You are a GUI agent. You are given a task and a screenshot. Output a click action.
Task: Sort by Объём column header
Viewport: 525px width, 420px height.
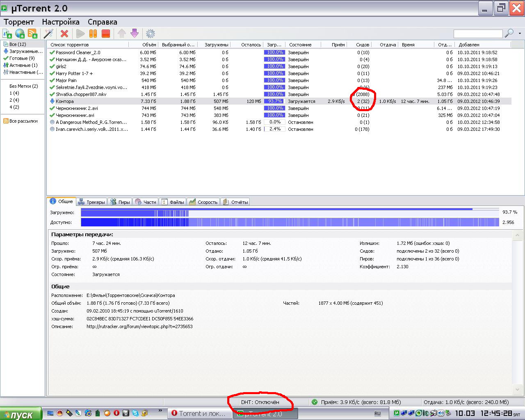tap(144, 45)
